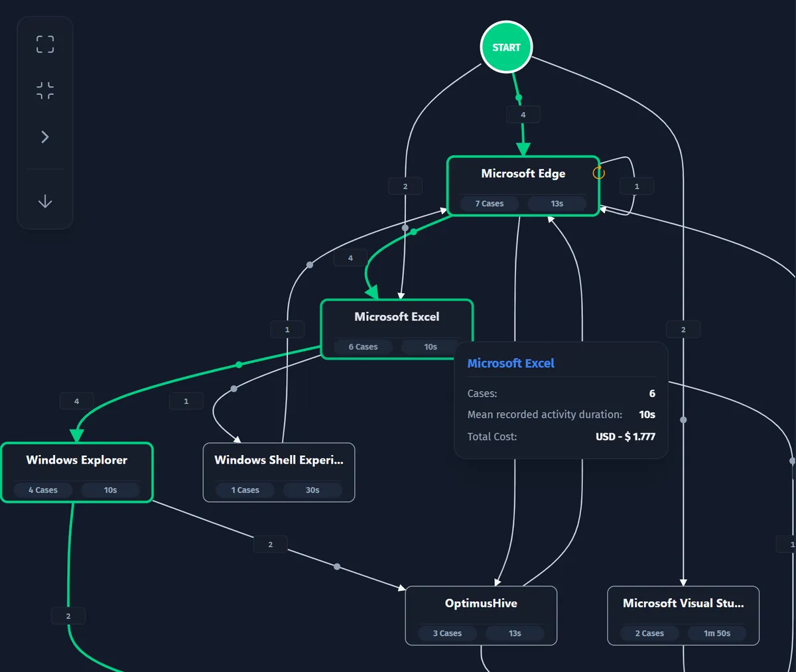Click the 13s badge on Microsoft Edge
Image resolution: width=796 pixels, height=672 pixels.
pyautogui.click(x=557, y=204)
